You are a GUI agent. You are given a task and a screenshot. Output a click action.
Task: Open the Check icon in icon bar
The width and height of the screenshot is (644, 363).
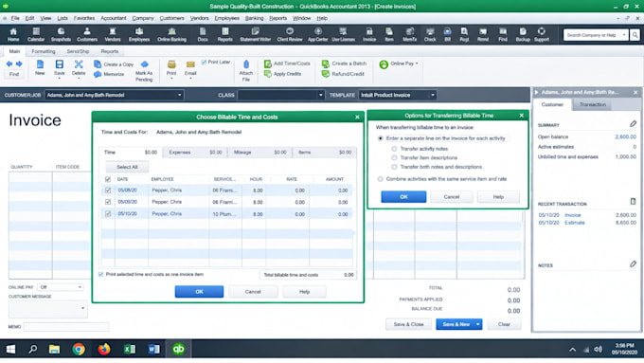(x=430, y=34)
